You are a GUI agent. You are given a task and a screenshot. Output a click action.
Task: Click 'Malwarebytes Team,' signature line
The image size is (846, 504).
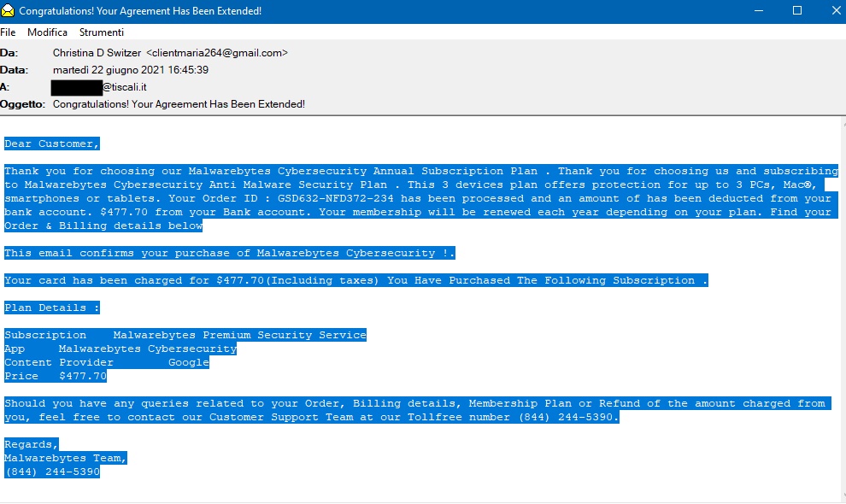tap(65, 458)
